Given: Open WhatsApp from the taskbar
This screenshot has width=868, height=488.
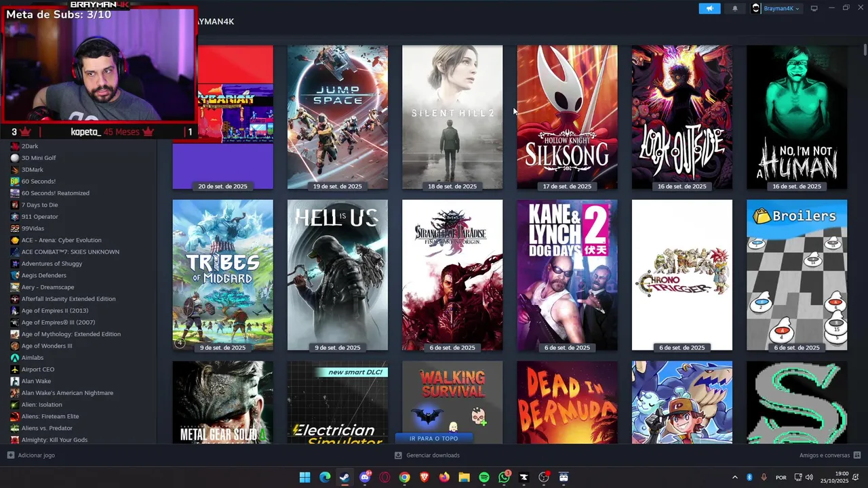Looking at the screenshot, I should tap(504, 477).
